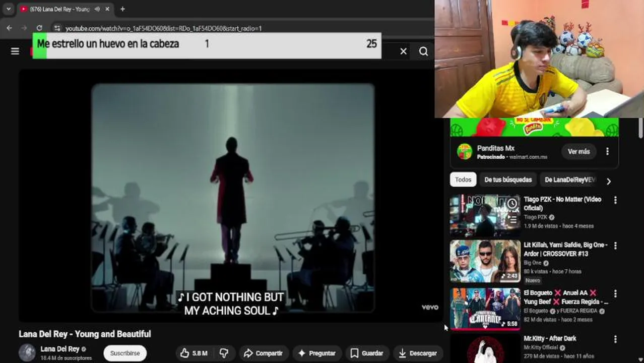Click the page vertical scrollbar
The height and width of the screenshot is (363, 644).
[x=640, y=128]
